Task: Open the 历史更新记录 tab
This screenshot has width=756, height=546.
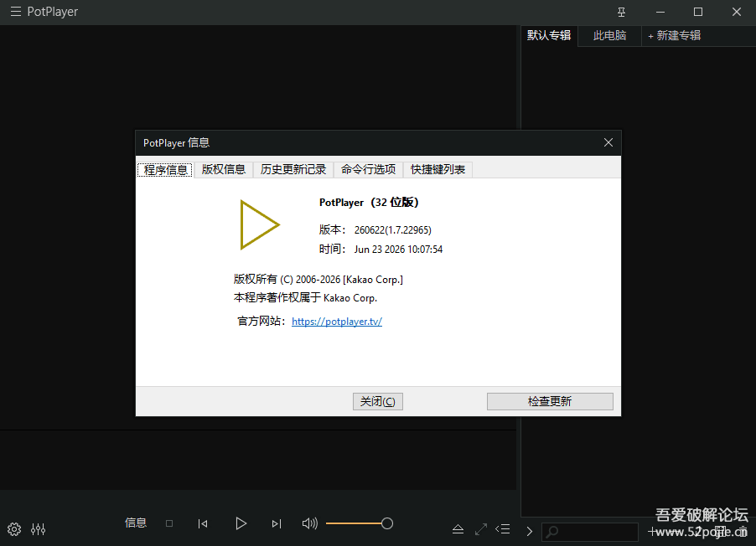Action: pyautogui.click(x=293, y=170)
